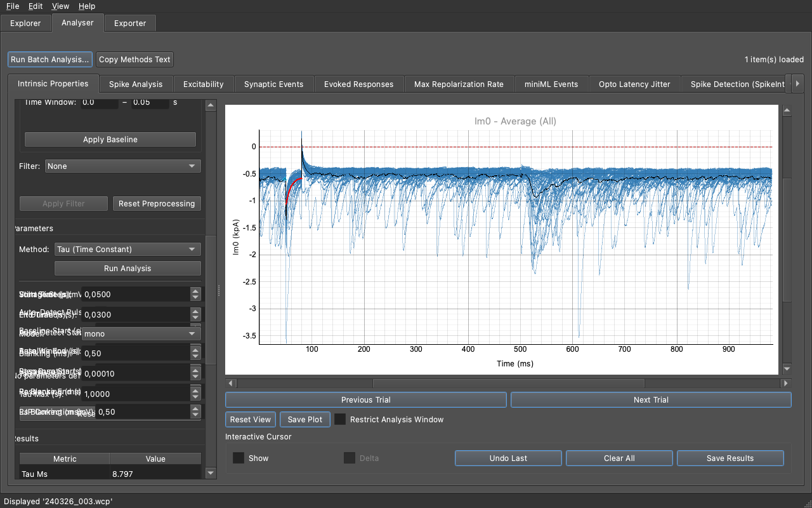Open the Opto Latency Jitter tab

(634, 84)
